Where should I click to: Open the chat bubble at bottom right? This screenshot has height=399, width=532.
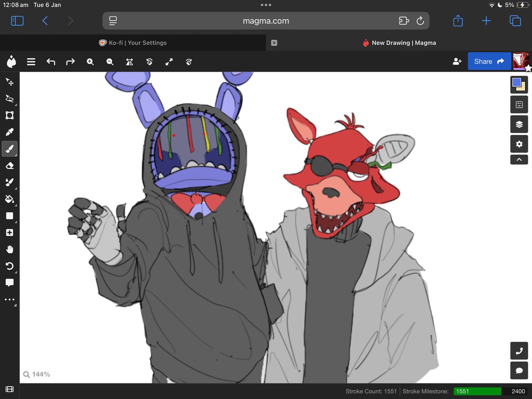point(519,370)
